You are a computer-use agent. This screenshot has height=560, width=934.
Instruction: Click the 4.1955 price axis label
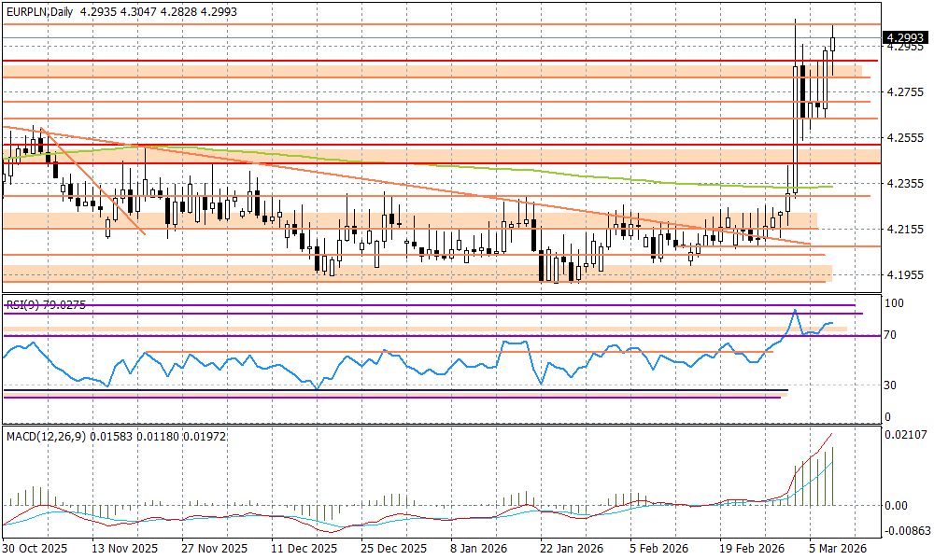pyautogui.click(x=903, y=274)
